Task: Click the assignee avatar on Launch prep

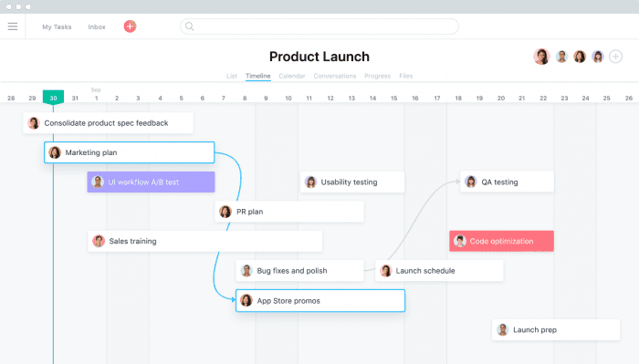Action: click(503, 330)
